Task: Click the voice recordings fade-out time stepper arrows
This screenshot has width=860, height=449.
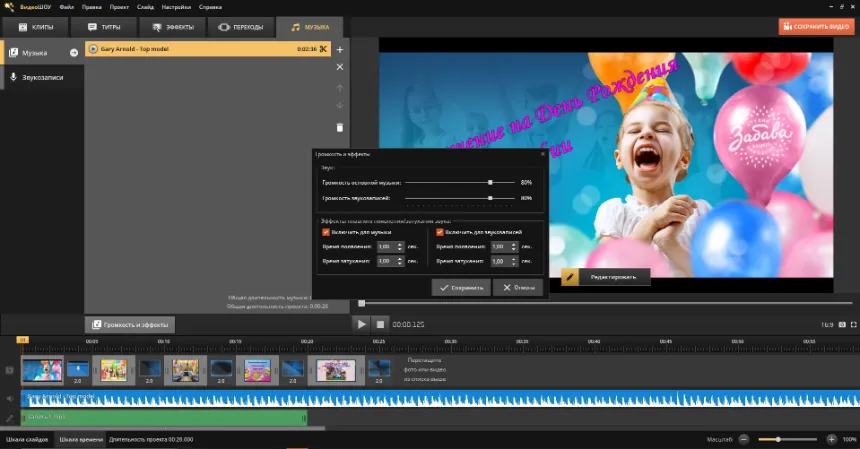Action: point(514,261)
